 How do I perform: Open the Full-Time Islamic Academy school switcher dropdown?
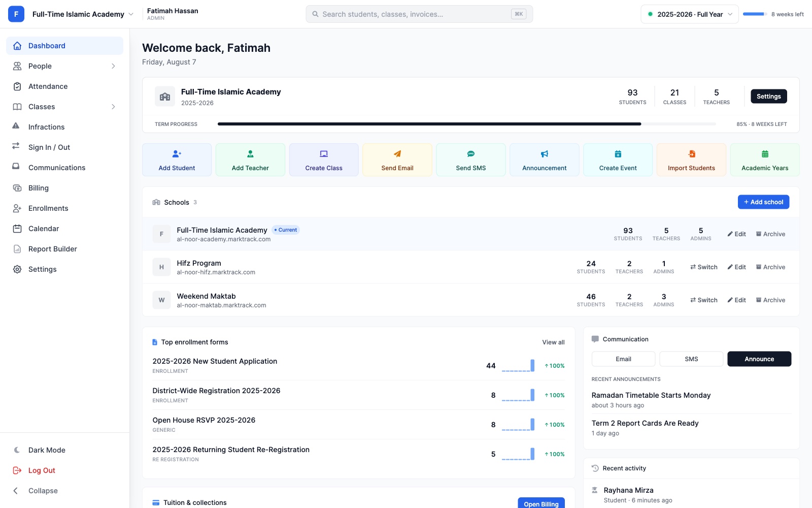click(x=83, y=14)
